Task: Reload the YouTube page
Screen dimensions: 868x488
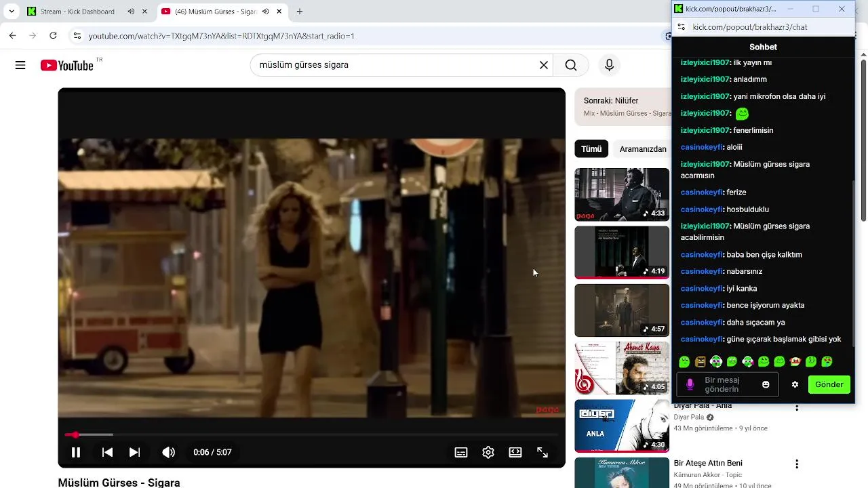Action: (53, 35)
